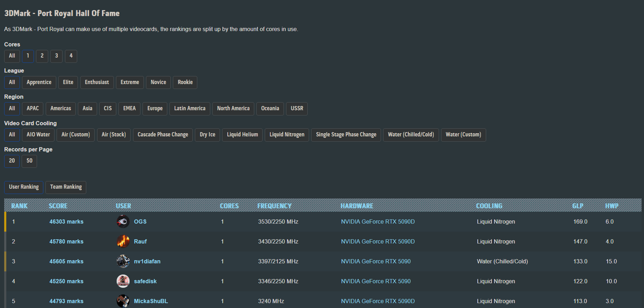Viewport: 644px width, 308px height.
Task: Filter by Liquid Nitrogen cooling
Action: 287,135
